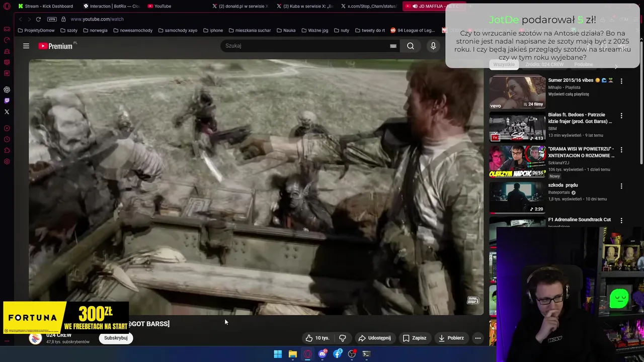Open OBS Studio from taskbar
Image resolution: width=644 pixels, height=362 pixels.
352,354
